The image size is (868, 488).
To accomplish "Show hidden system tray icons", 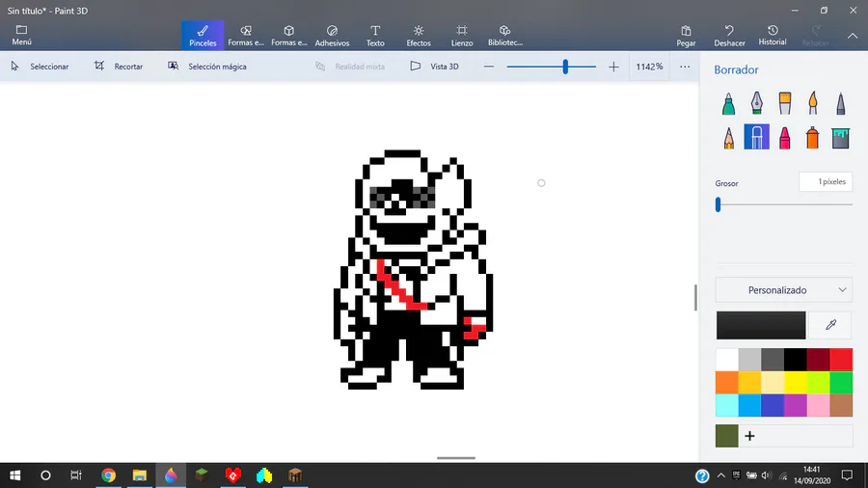I will (x=720, y=475).
